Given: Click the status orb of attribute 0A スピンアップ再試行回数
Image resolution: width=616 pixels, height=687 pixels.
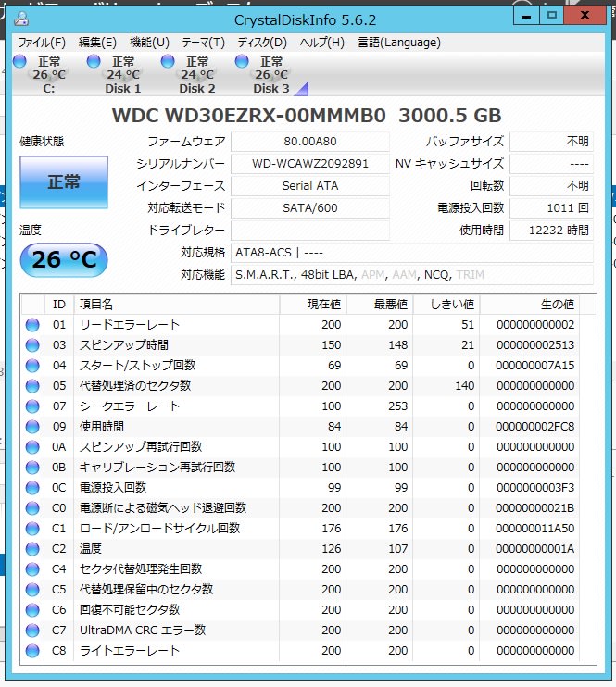Looking at the screenshot, I should [32, 447].
